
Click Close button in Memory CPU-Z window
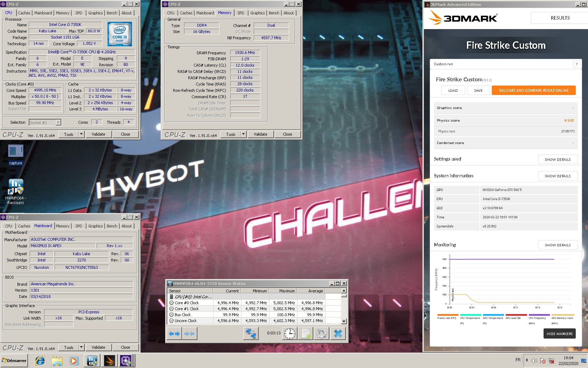pyautogui.click(x=287, y=134)
